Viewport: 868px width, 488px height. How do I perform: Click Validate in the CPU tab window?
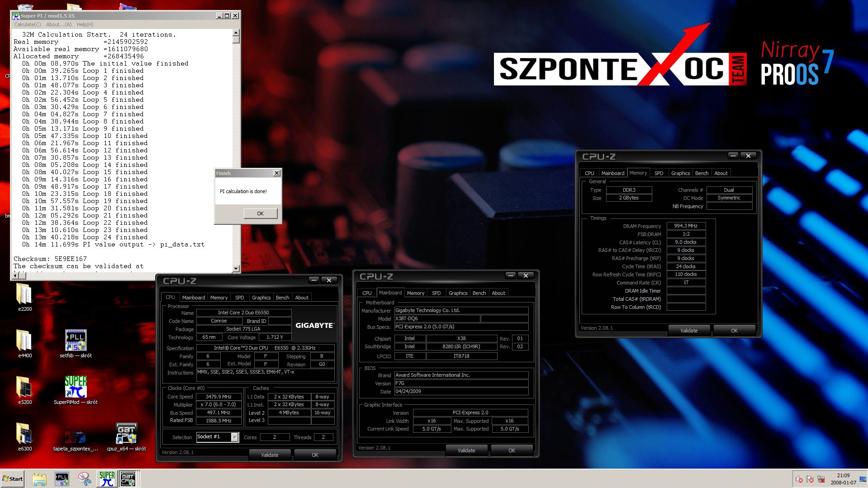270,455
